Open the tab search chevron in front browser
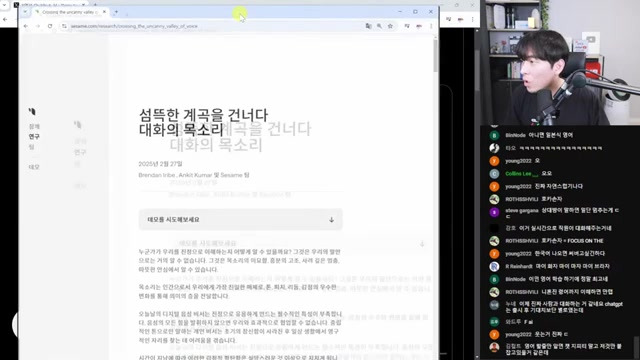640x360 pixels. (25, 12)
